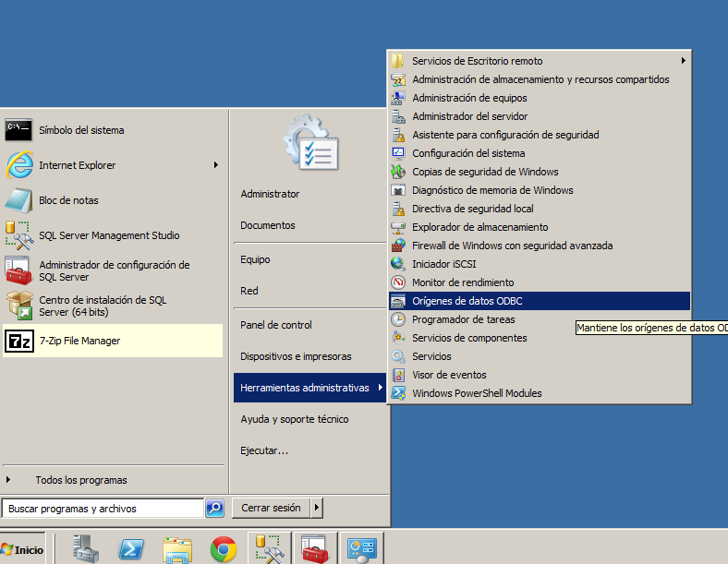Open Visor de eventos tool
The height and width of the screenshot is (564, 728).
tap(449, 375)
